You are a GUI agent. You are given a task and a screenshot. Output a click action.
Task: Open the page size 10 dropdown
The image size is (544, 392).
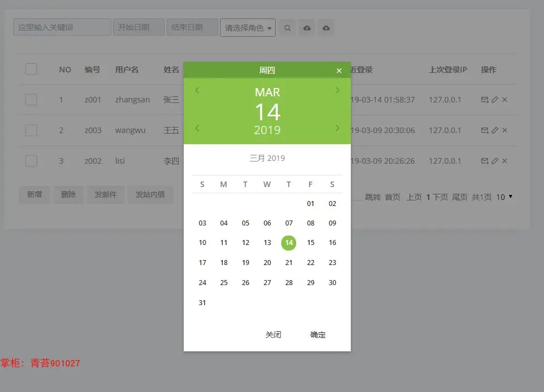(x=504, y=197)
